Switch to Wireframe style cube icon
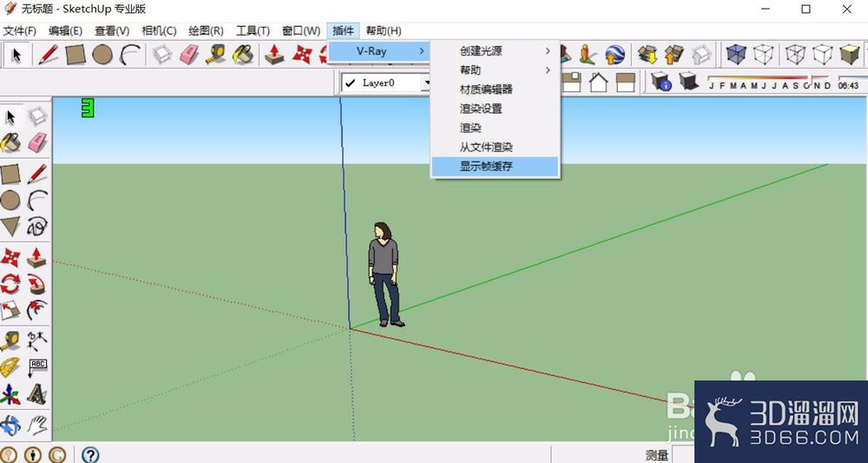Viewport: 868px width, 463px height. (763, 54)
